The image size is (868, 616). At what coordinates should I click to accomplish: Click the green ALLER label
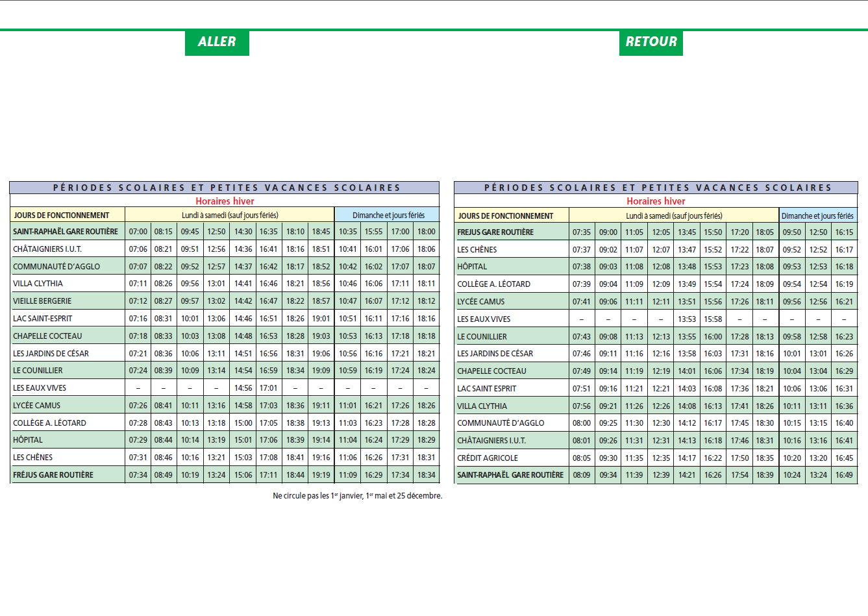click(217, 42)
